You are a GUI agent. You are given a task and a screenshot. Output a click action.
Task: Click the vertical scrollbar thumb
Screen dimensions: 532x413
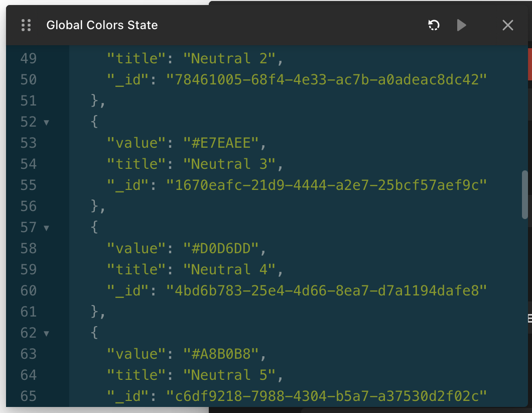point(525,194)
